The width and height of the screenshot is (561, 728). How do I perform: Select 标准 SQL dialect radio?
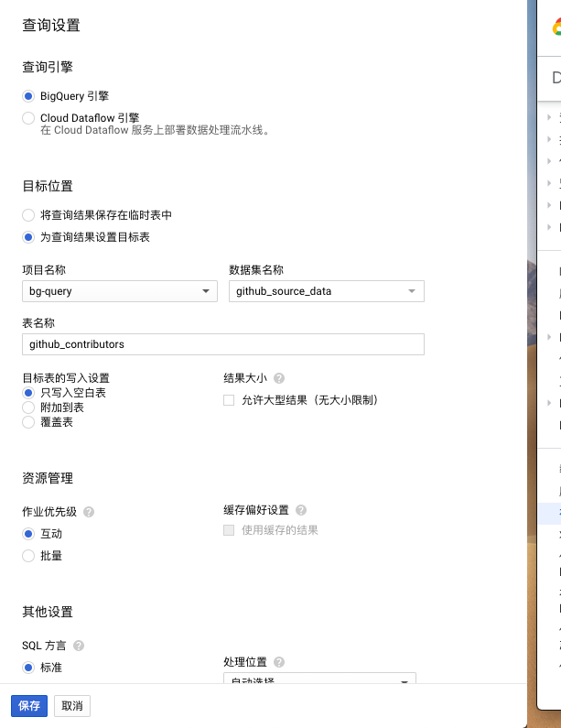[x=28, y=668]
